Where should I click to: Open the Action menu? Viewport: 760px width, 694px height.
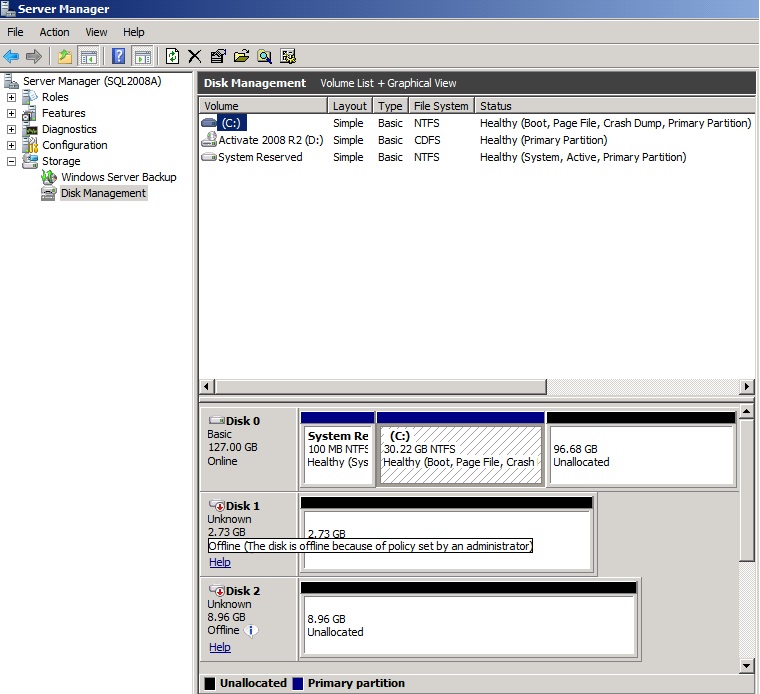tap(54, 32)
